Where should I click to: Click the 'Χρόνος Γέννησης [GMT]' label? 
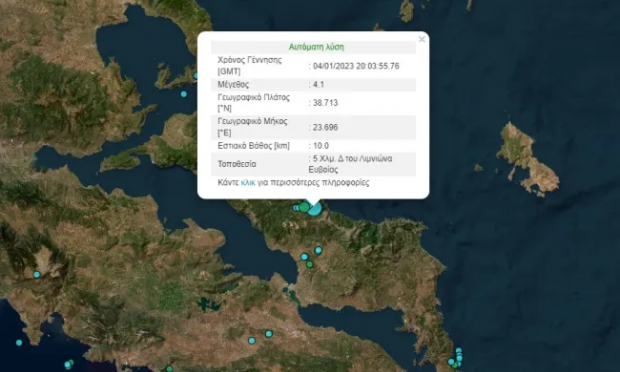pyautogui.click(x=250, y=66)
